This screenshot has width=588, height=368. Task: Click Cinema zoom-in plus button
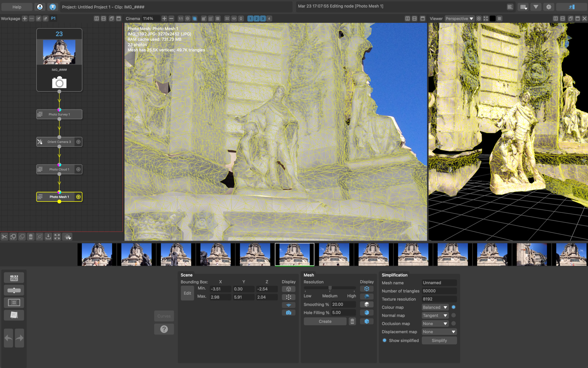164,18
